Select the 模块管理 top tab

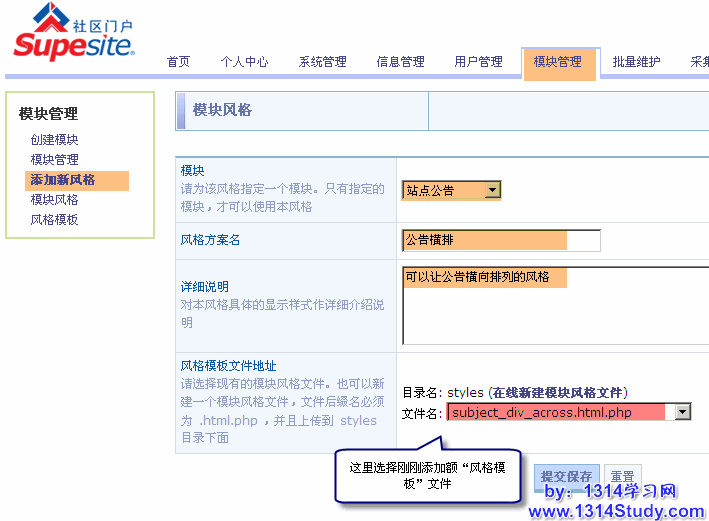(x=557, y=62)
